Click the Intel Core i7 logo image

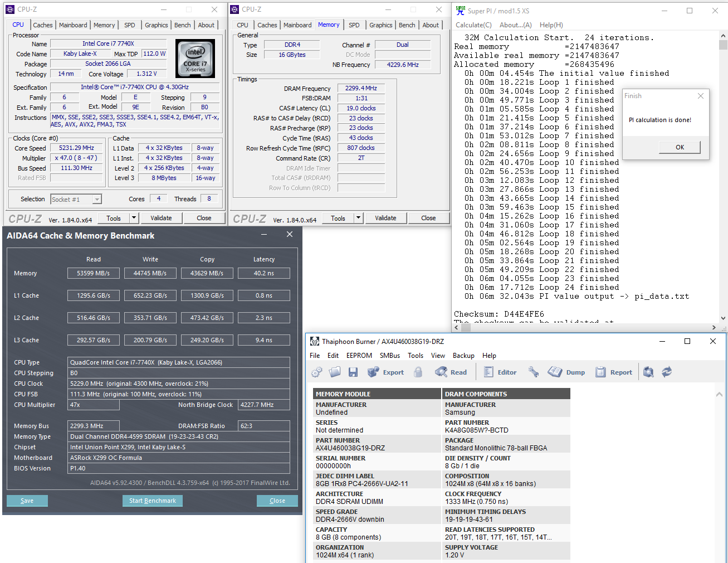(195, 58)
